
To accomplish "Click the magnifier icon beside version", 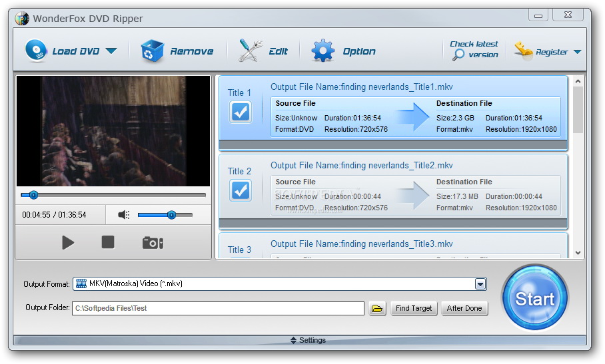I will (x=458, y=55).
